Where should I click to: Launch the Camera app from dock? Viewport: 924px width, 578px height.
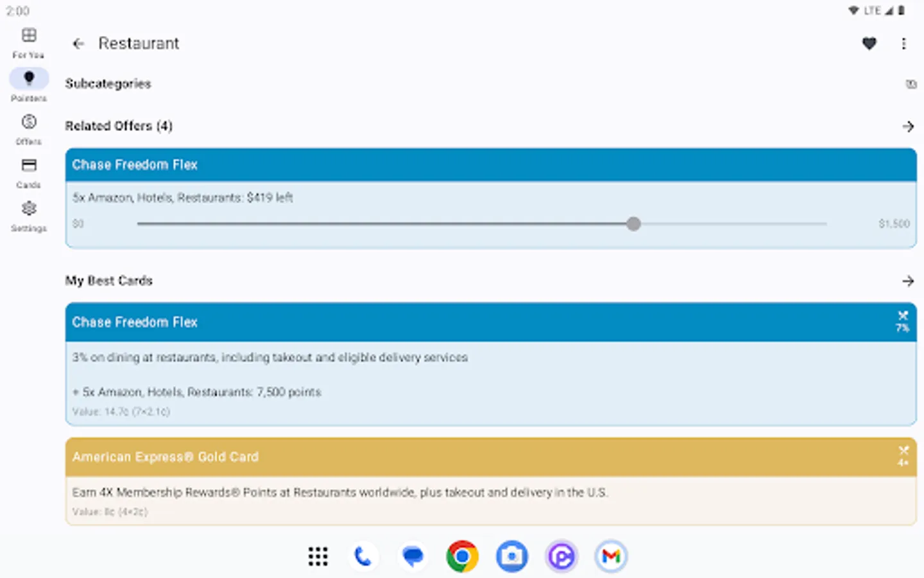[x=511, y=556]
